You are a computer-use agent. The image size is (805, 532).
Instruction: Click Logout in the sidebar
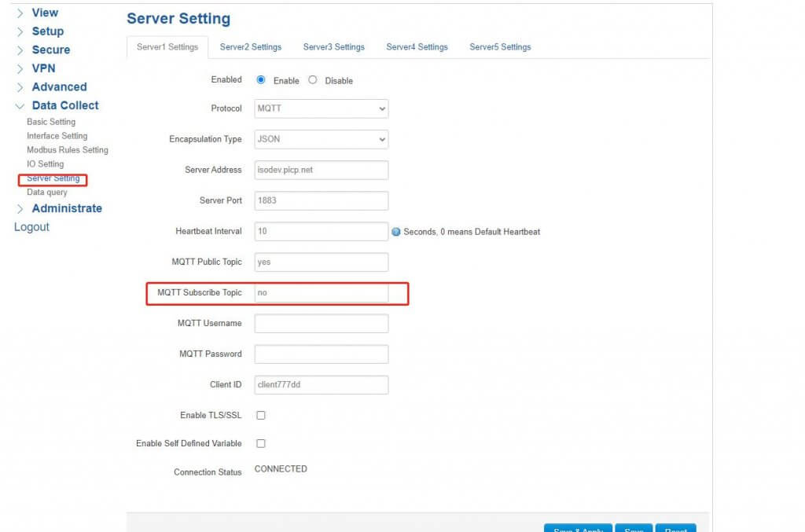(31, 226)
